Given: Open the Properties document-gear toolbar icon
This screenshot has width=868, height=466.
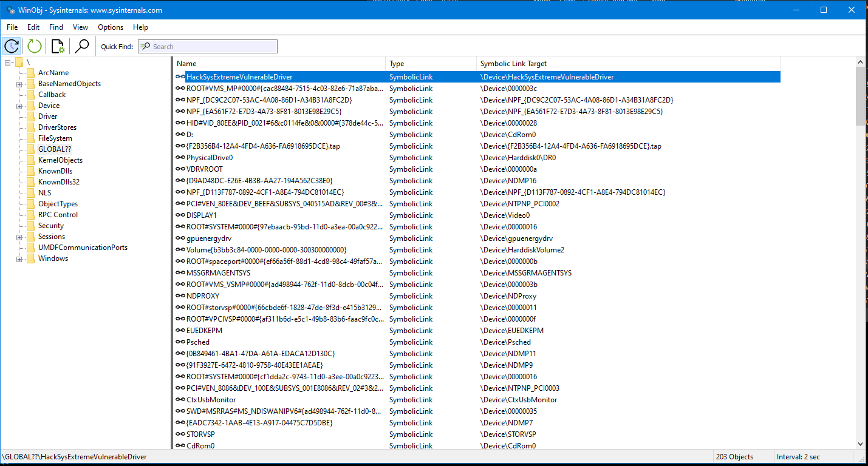Looking at the screenshot, I should click(x=58, y=46).
